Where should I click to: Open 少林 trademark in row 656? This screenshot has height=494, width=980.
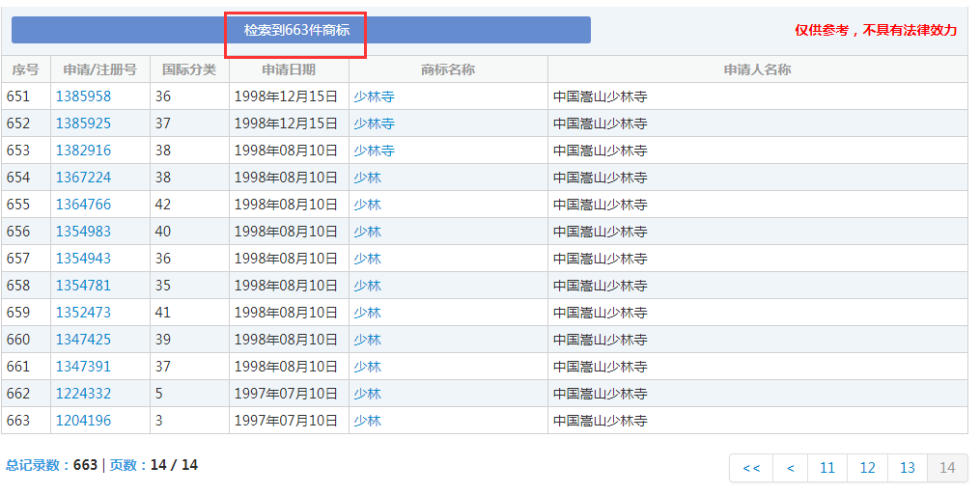coord(367,231)
